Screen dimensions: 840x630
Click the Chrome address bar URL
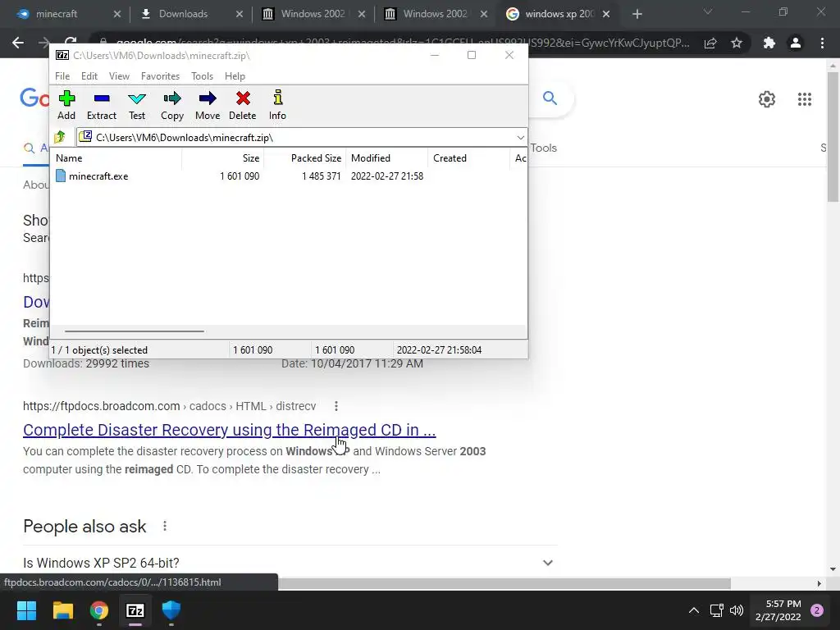(x=402, y=43)
